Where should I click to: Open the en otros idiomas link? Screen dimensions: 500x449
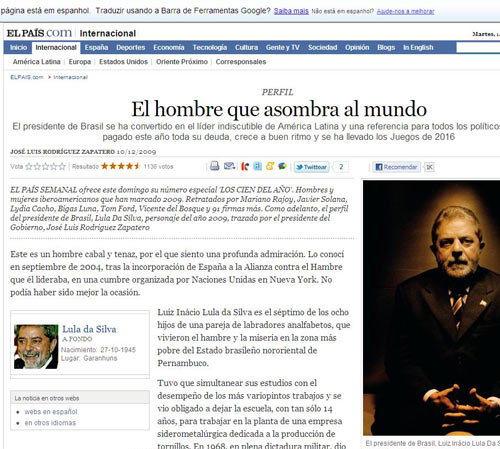50,423
